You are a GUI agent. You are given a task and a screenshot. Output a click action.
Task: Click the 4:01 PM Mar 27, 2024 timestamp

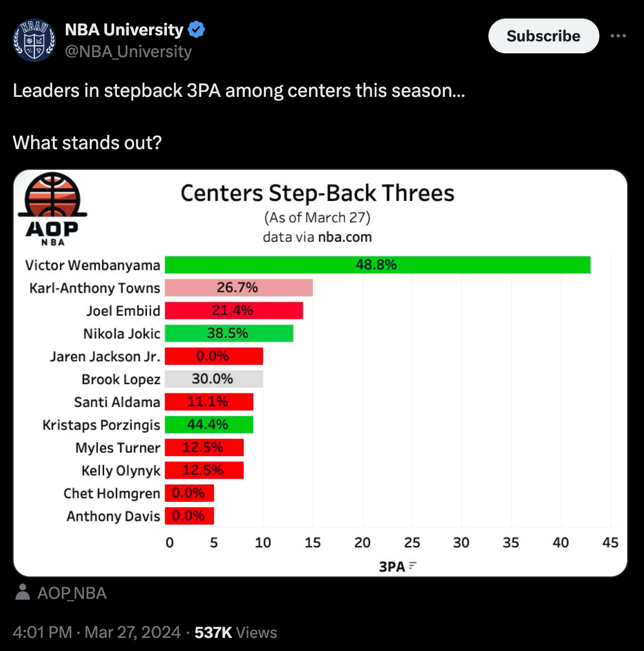click(96, 632)
